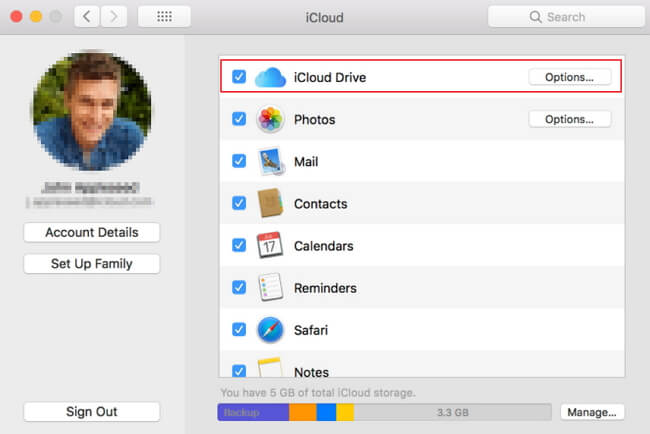This screenshot has height=434, width=650.
Task: Close the window with red button
Action: click(17, 17)
